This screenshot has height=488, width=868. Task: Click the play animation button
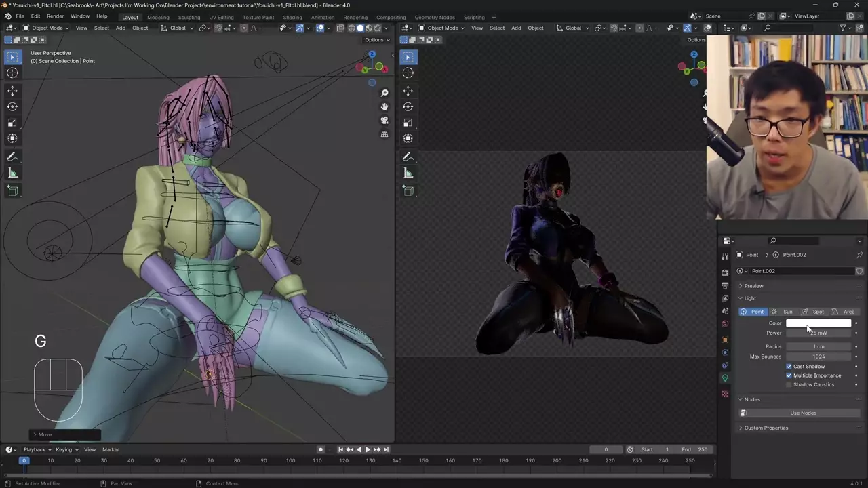pos(368,449)
